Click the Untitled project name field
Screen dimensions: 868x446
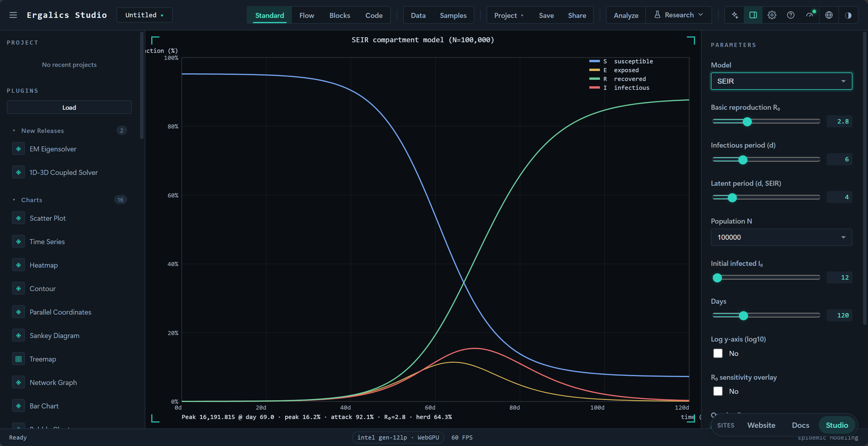click(144, 15)
